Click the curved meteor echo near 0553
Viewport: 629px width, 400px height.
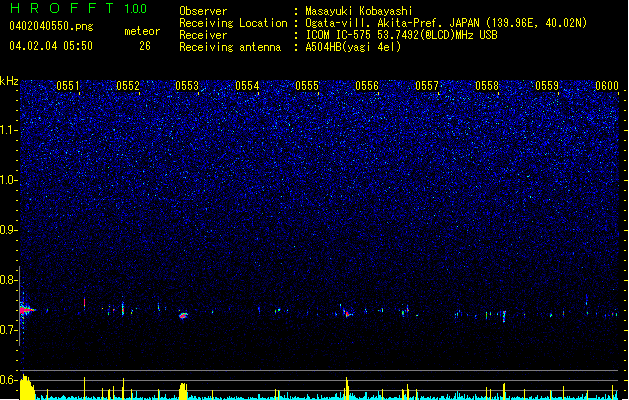point(183,316)
